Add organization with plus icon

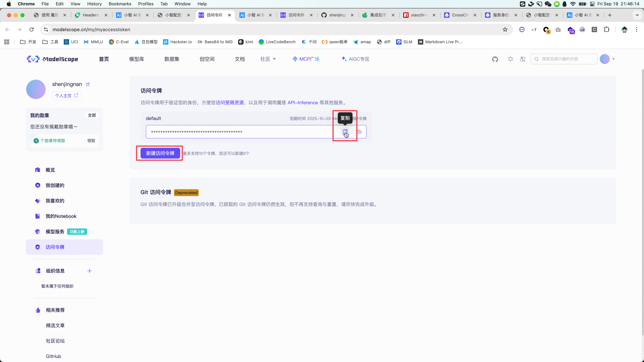pyautogui.click(x=90, y=271)
